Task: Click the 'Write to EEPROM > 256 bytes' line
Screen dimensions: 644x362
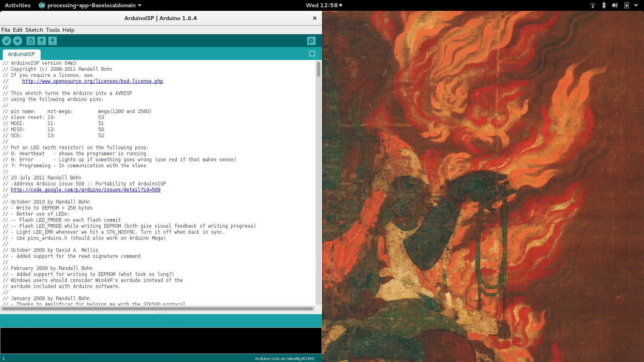Action: [x=48, y=208]
